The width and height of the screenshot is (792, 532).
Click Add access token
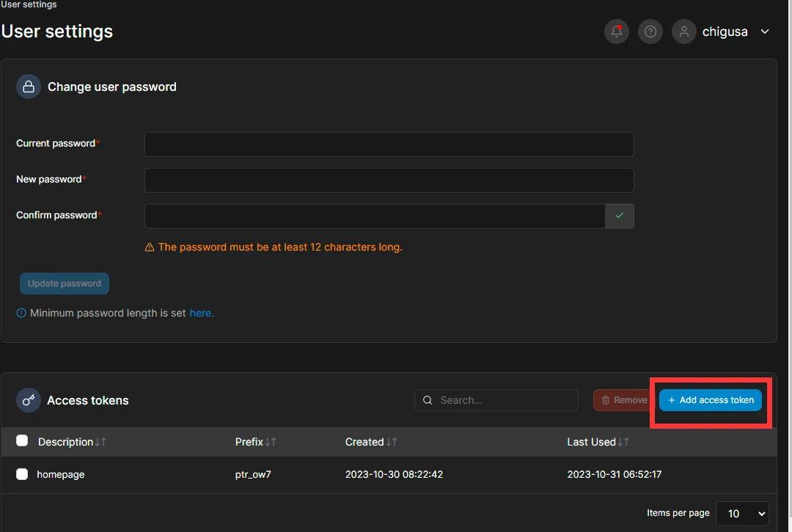710,400
